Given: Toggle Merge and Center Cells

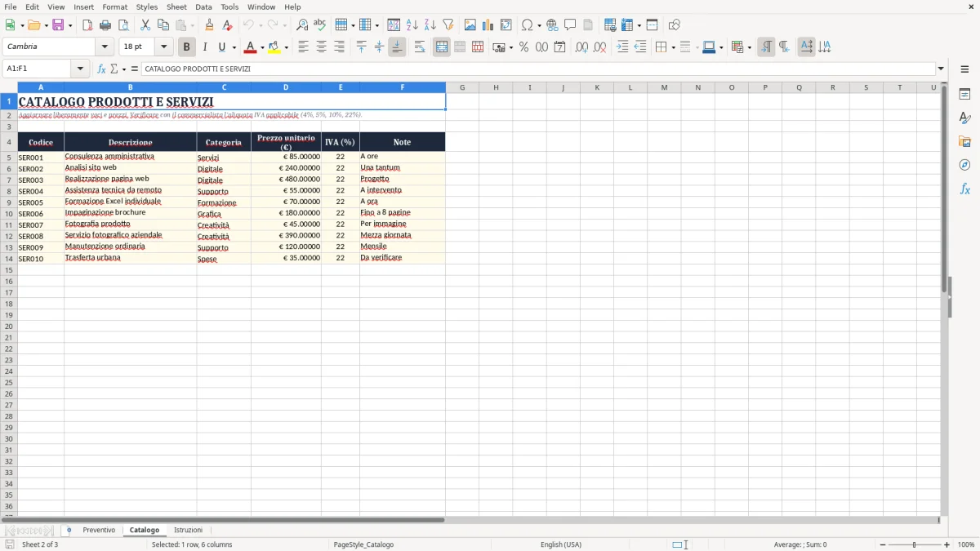Looking at the screenshot, I should click(442, 47).
